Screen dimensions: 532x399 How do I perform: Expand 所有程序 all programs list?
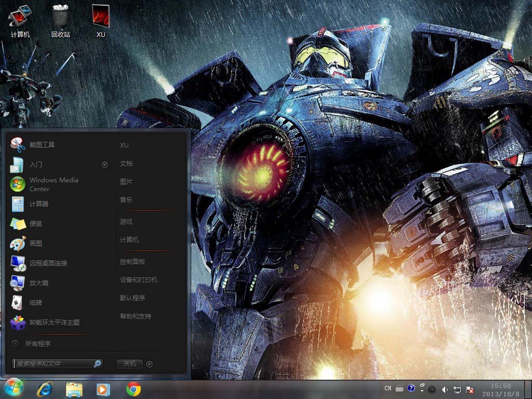pyautogui.click(x=37, y=343)
